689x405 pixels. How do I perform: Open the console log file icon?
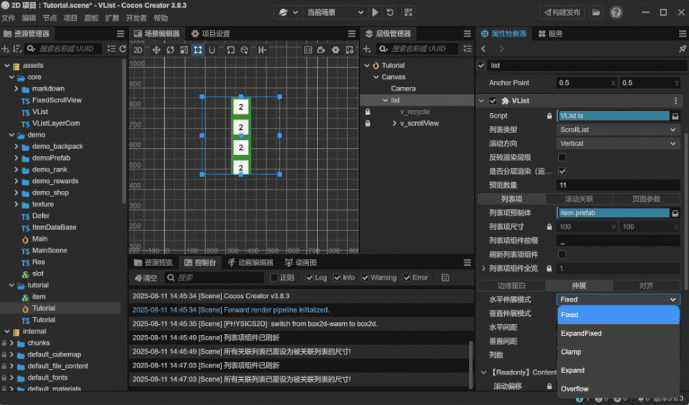[445, 278]
